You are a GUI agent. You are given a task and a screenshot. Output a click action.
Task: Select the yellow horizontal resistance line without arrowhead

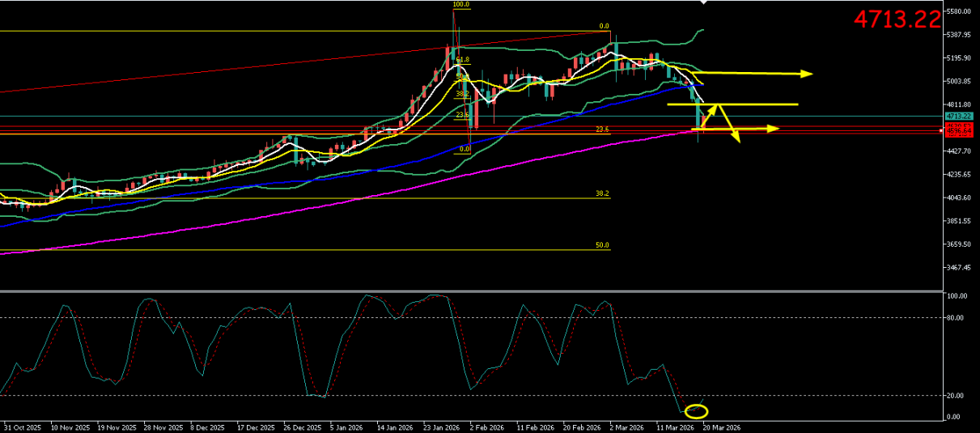(732, 104)
